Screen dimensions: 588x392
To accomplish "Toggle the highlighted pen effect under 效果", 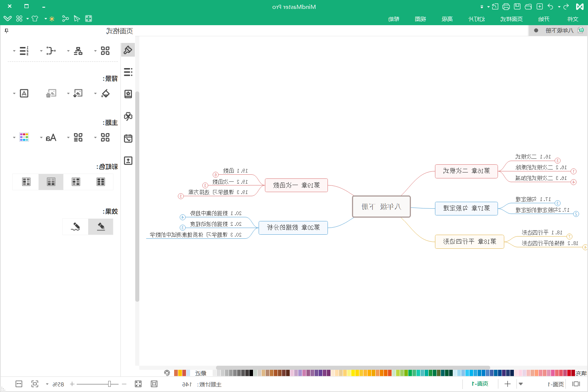I will [101, 227].
